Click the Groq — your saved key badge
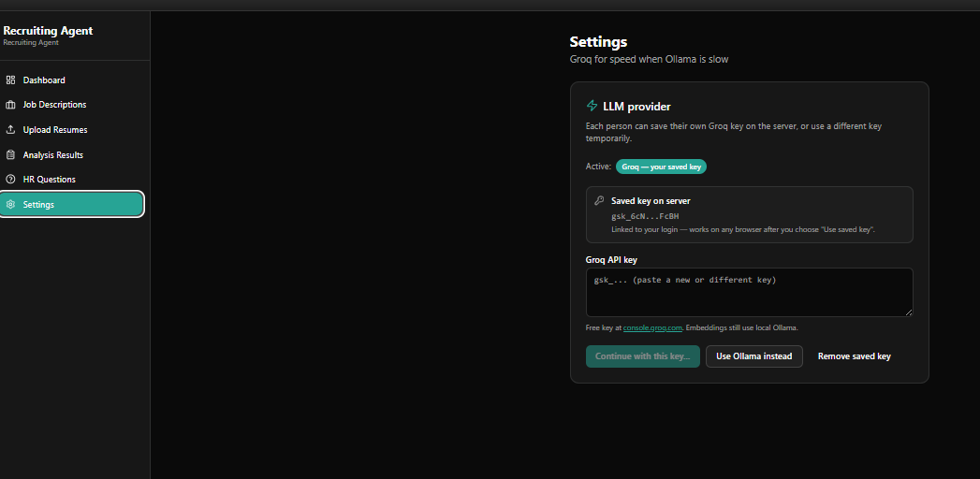 point(661,167)
